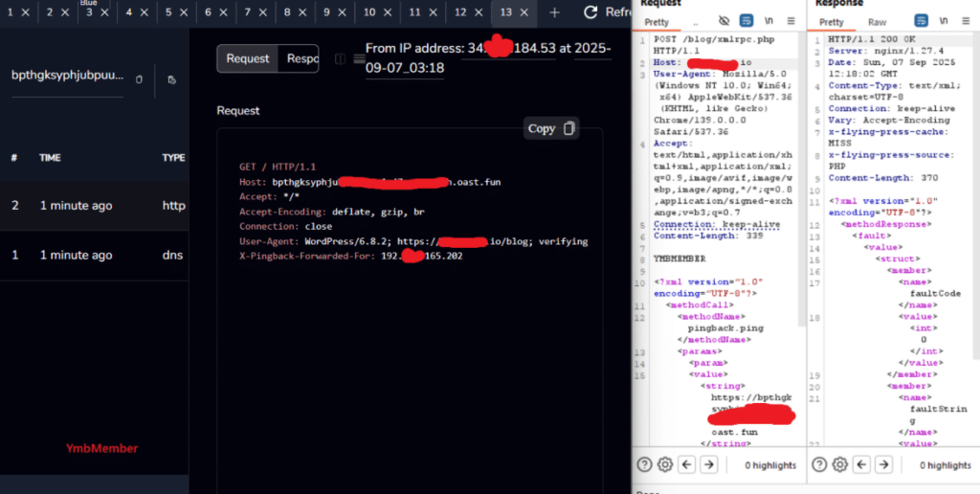Click 0 highlights label under Request pane

click(x=770, y=465)
